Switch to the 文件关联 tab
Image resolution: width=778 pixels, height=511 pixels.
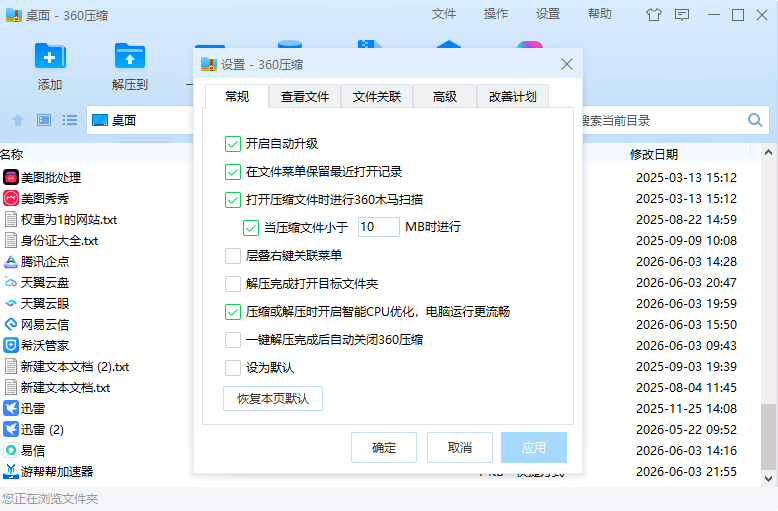click(377, 96)
